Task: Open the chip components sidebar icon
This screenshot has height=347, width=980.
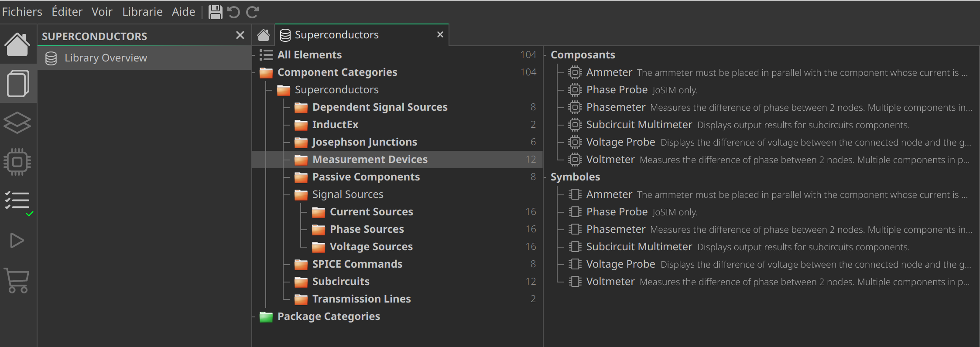Action: pos(17,162)
